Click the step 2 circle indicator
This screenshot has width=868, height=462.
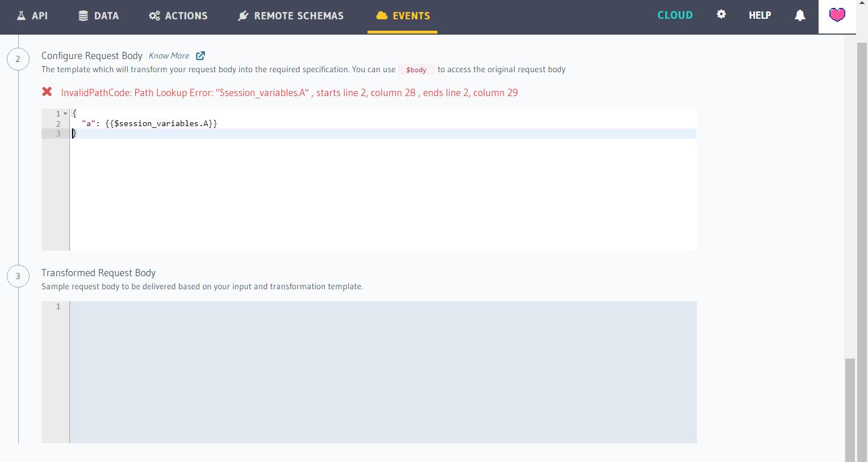click(x=18, y=59)
